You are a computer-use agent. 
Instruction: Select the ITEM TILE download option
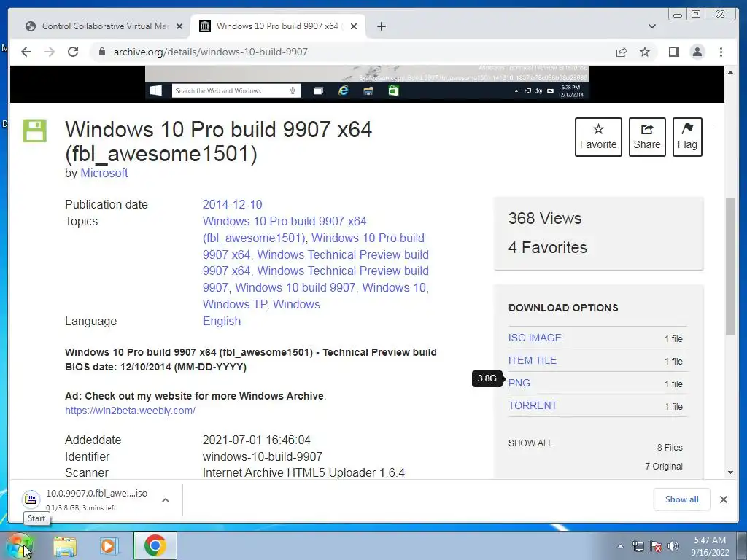(532, 360)
